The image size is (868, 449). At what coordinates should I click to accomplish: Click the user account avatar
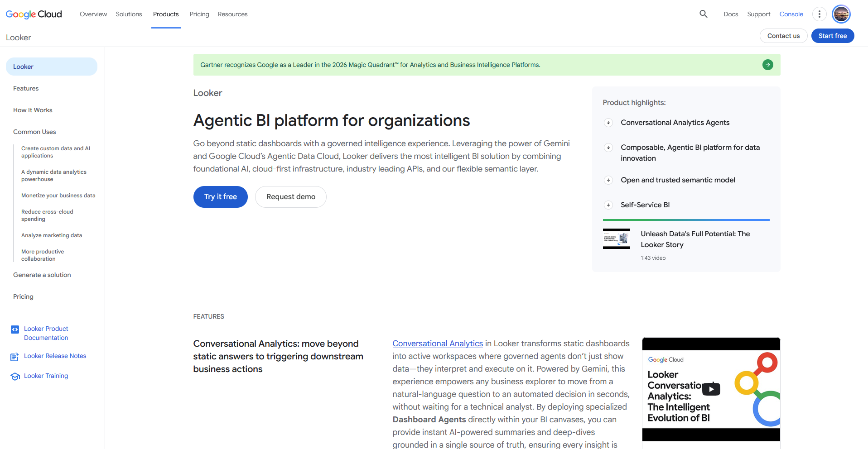tap(841, 14)
